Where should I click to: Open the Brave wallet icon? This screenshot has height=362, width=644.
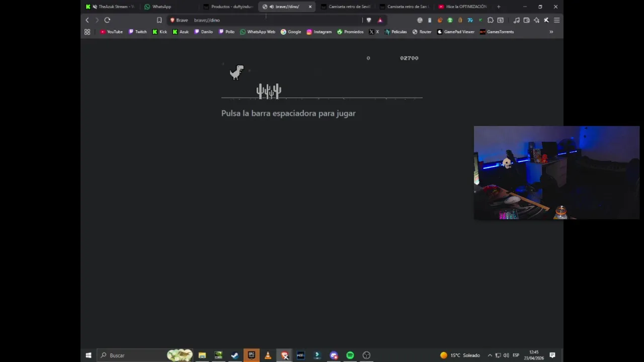coord(526,20)
